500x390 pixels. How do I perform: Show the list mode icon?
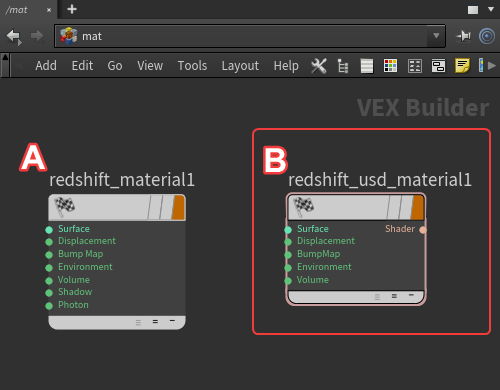tap(367, 66)
